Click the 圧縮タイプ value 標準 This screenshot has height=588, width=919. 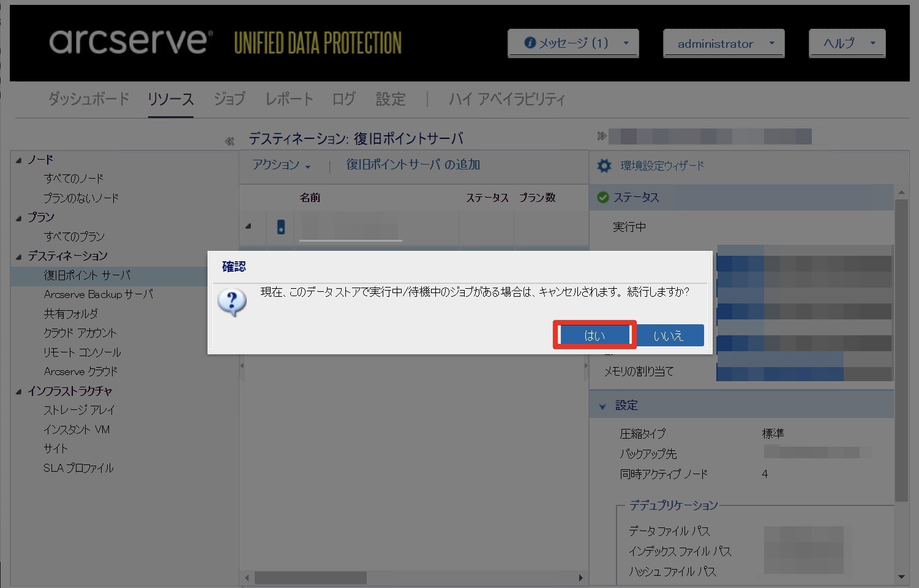[x=773, y=434]
